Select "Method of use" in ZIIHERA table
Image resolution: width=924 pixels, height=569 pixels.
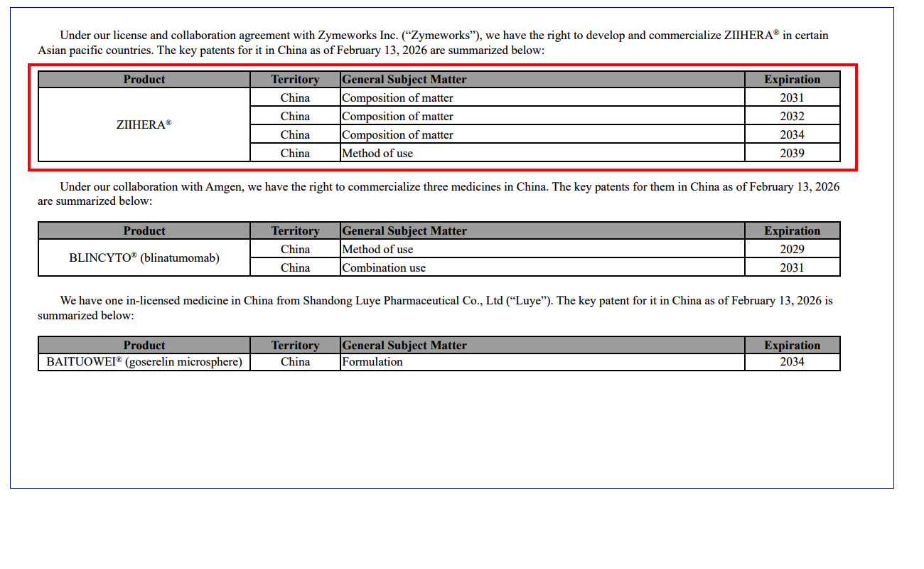tap(377, 153)
